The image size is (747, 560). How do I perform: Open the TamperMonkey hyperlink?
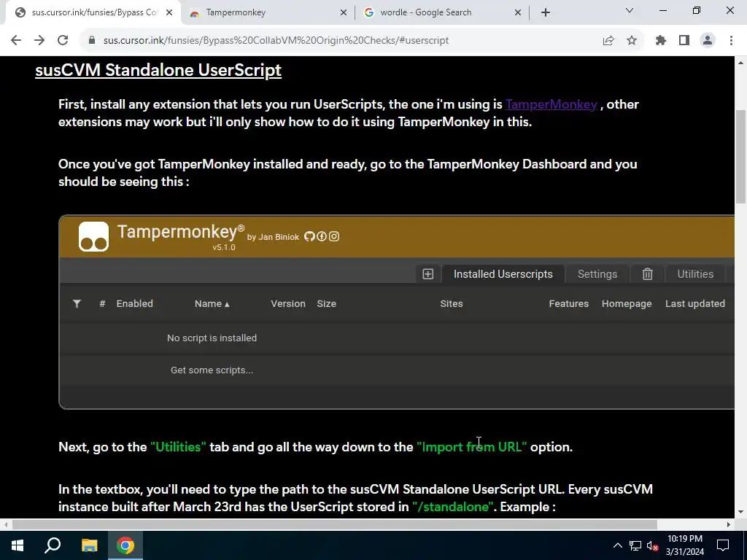pyautogui.click(x=551, y=104)
